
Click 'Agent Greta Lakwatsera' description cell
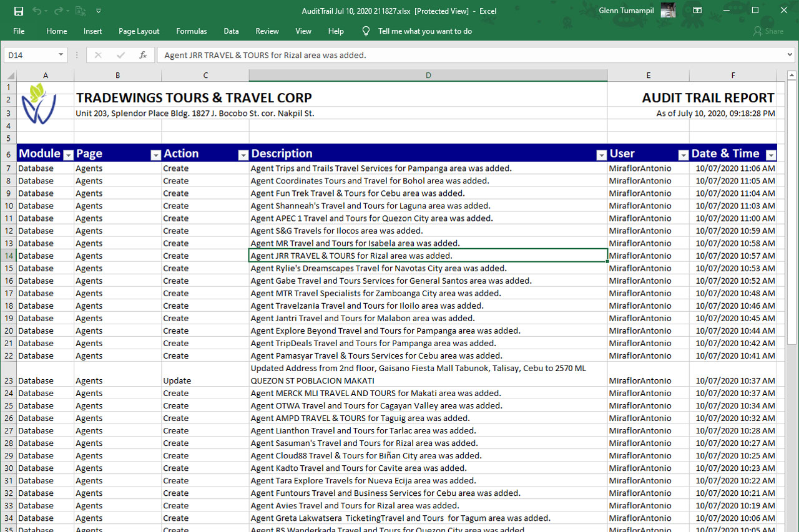point(428,518)
